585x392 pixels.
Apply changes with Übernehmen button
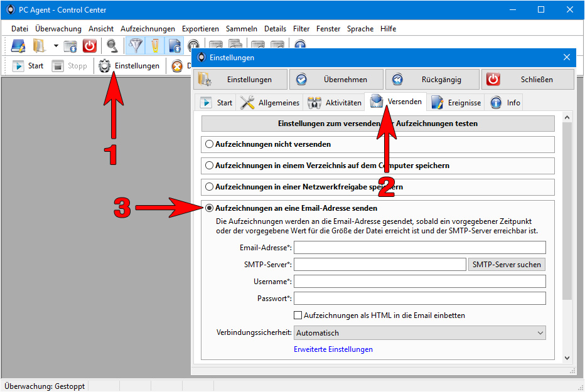pyautogui.click(x=336, y=80)
